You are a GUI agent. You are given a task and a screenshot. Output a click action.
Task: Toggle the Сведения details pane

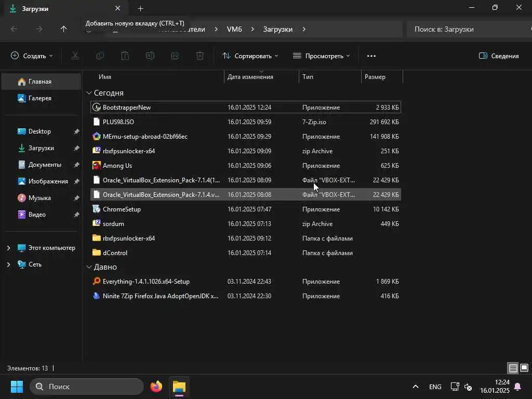(x=498, y=56)
